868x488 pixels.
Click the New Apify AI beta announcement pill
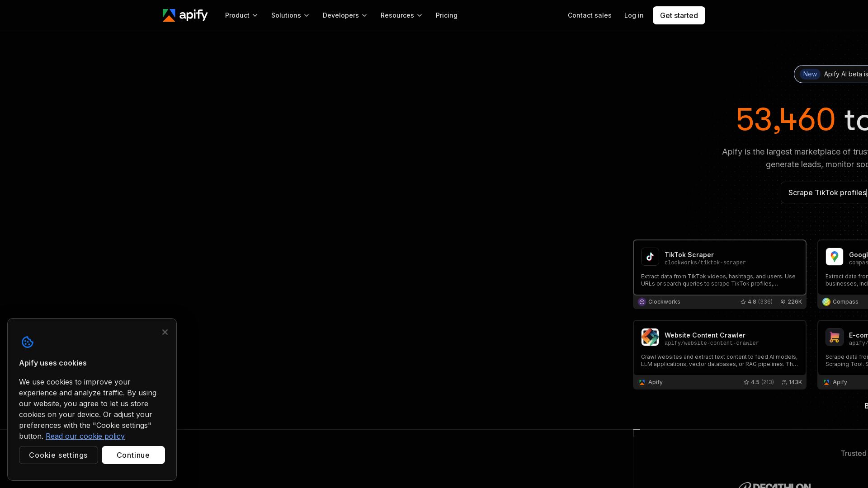click(x=831, y=74)
